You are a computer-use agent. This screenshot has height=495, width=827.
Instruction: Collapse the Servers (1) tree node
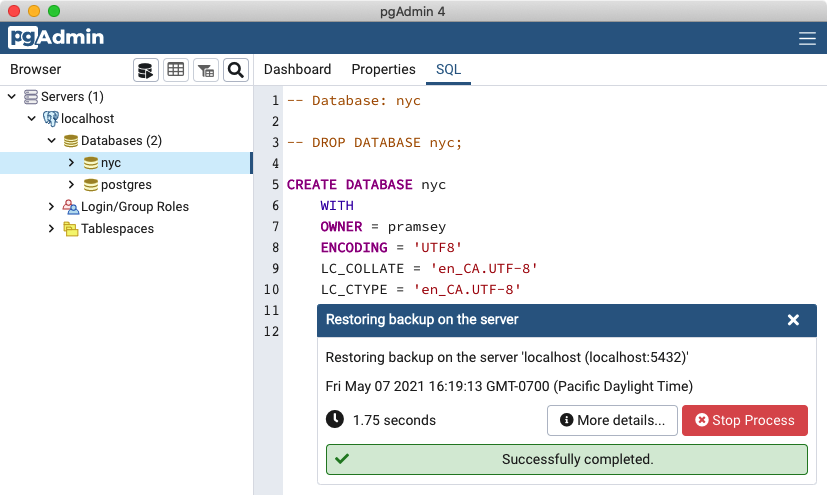pyautogui.click(x=11, y=97)
